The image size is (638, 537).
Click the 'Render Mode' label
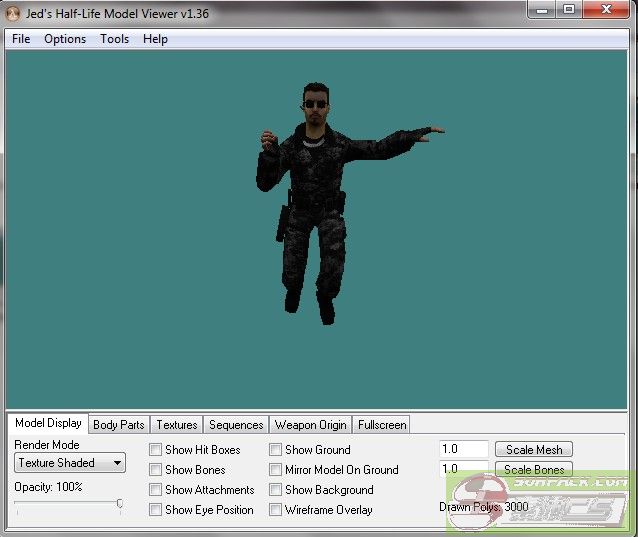47,445
